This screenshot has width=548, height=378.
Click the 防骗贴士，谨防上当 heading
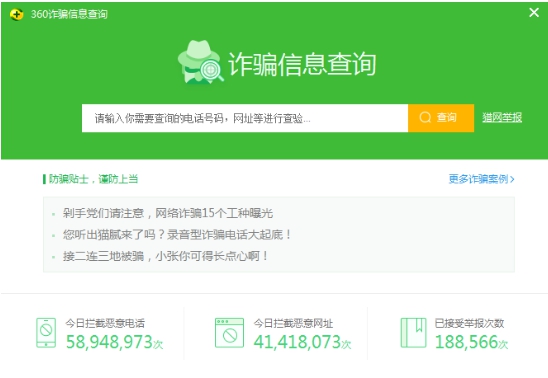pyautogui.click(x=93, y=179)
